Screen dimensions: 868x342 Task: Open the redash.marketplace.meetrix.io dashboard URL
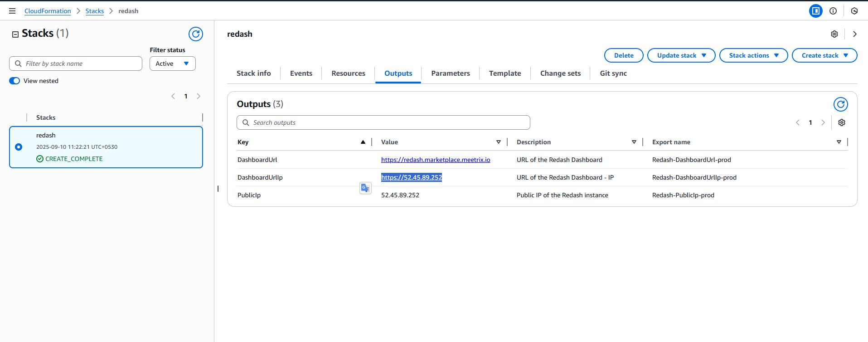(436, 160)
